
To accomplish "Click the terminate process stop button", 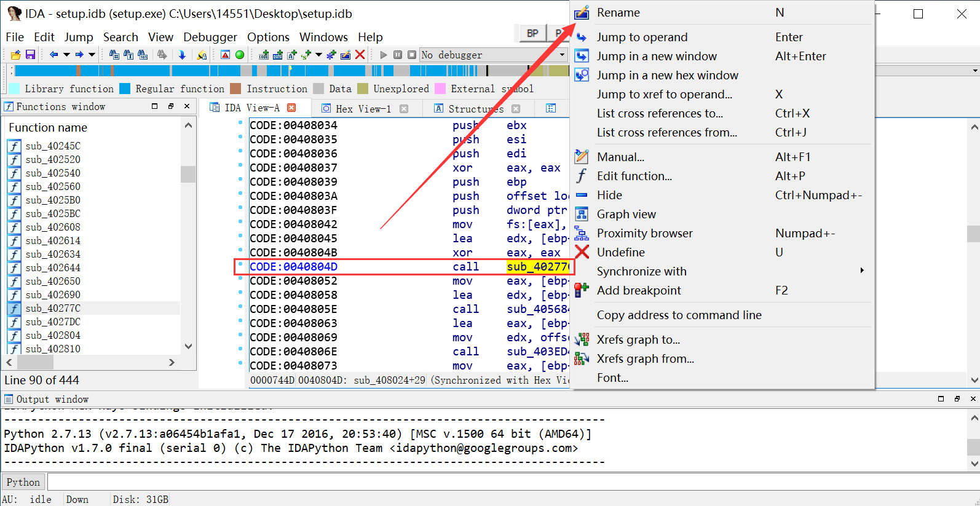I will 412,55.
